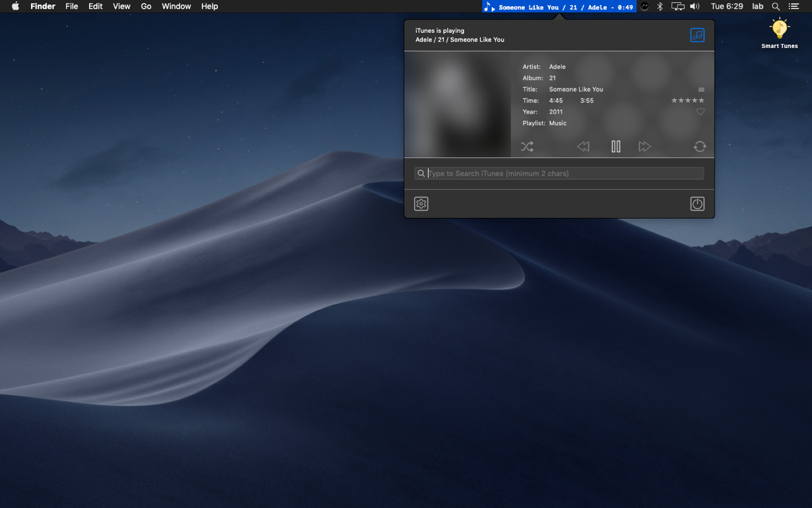812x508 pixels.
Task: Set the five-star rating for Someone Like You
Action: coord(688,100)
